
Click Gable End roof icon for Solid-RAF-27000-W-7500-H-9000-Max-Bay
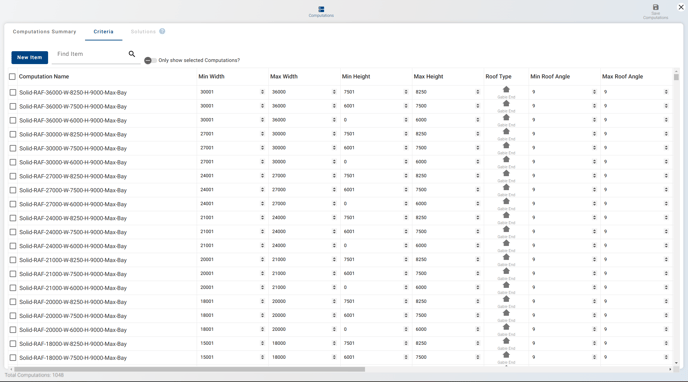[506, 187]
